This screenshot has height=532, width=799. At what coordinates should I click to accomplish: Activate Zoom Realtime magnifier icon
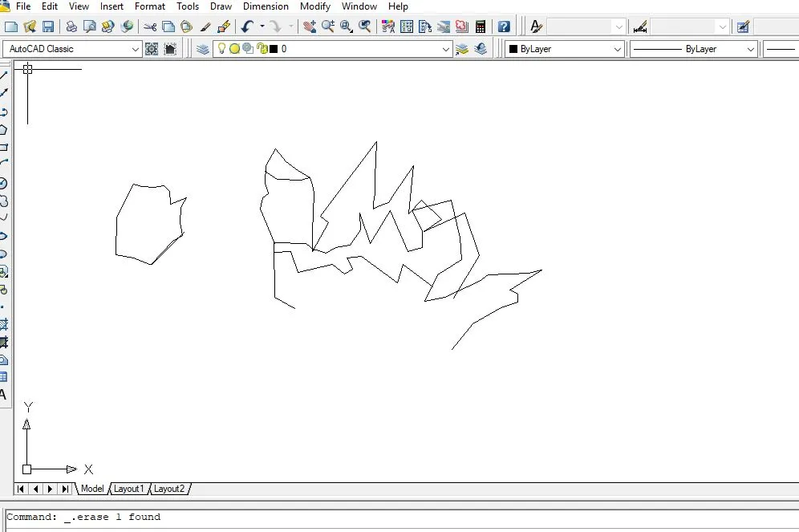click(x=327, y=26)
